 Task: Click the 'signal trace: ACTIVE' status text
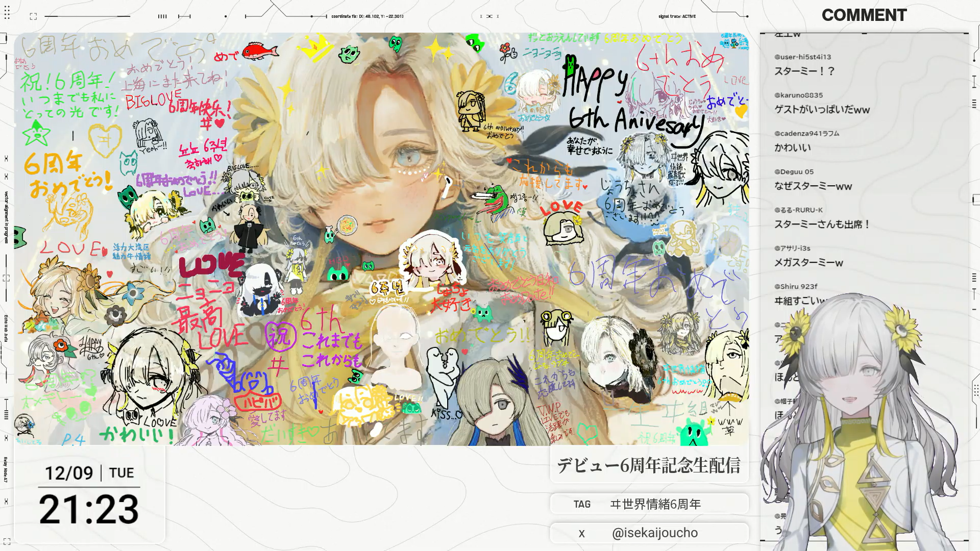[677, 16]
